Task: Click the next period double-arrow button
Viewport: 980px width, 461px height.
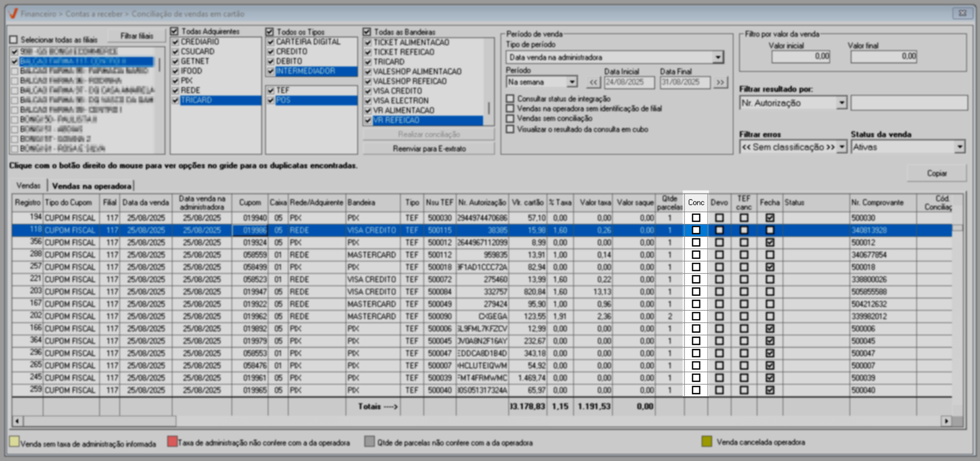Action: coord(720,82)
